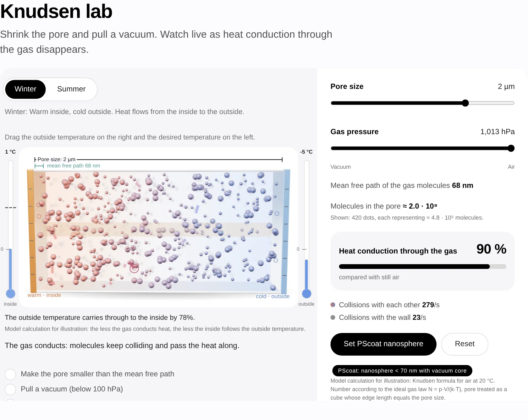Click the Pore size slider handle
528x420 pixels.
pyautogui.click(x=465, y=103)
